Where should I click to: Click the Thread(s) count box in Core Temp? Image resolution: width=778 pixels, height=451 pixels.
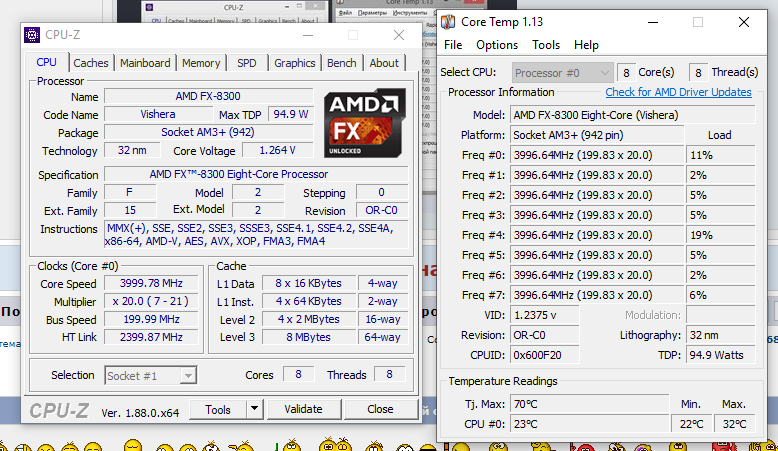(698, 73)
